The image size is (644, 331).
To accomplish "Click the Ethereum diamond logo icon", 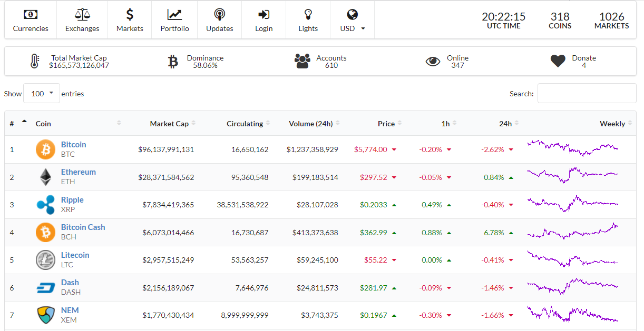I will [45, 177].
